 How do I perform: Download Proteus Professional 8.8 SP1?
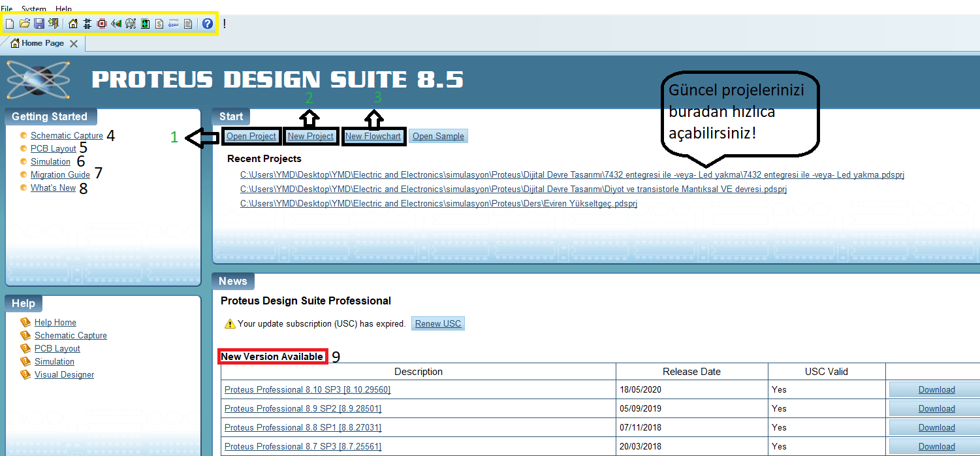[x=936, y=428]
